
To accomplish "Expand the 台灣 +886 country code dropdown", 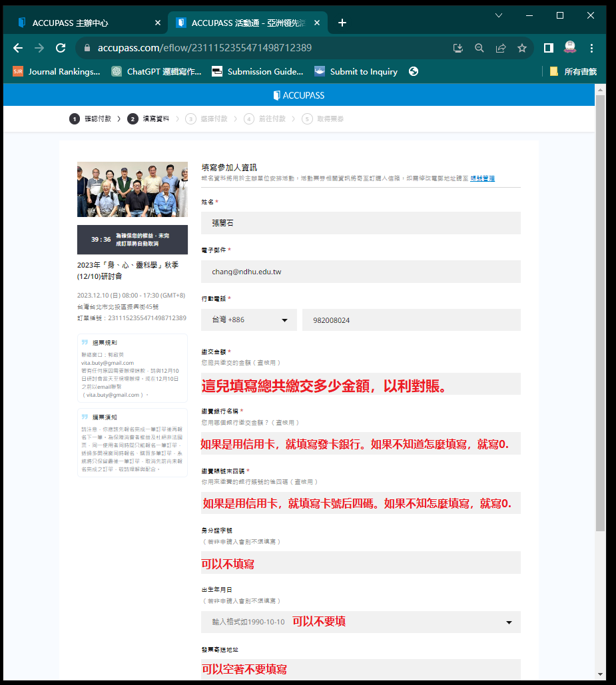I will point(249,320).
